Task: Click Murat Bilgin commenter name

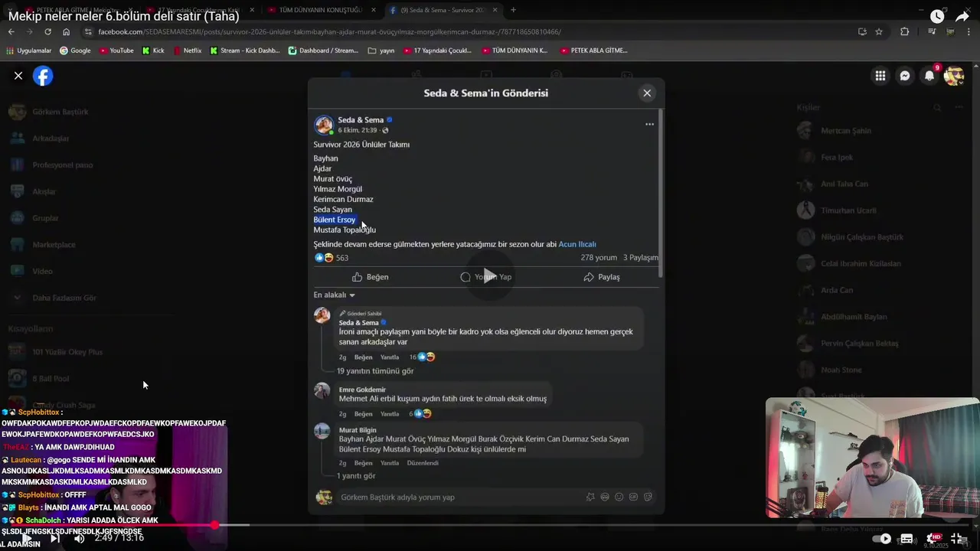Action: pos(358,430)
